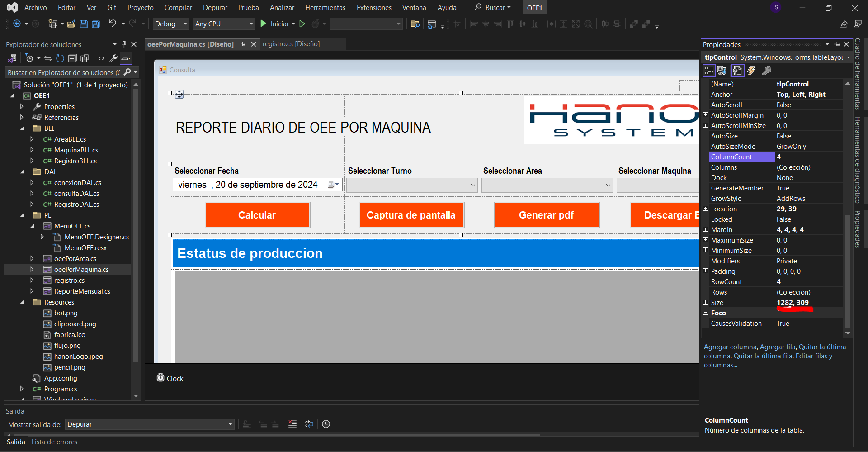Screen dimensions: 868x452
Task: Click the Sync with Active Document icon
Action: [x=47, y=58]
